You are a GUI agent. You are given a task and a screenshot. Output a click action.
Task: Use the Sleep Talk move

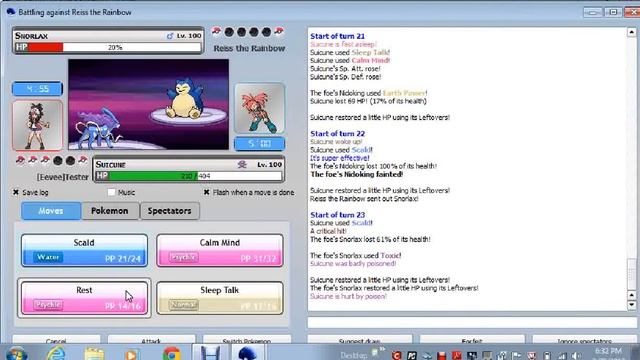(220, 298)
